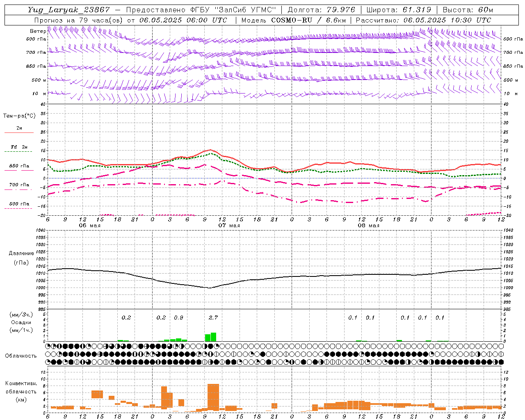Click the 'Осадки' precipitation label

(21, 322)
